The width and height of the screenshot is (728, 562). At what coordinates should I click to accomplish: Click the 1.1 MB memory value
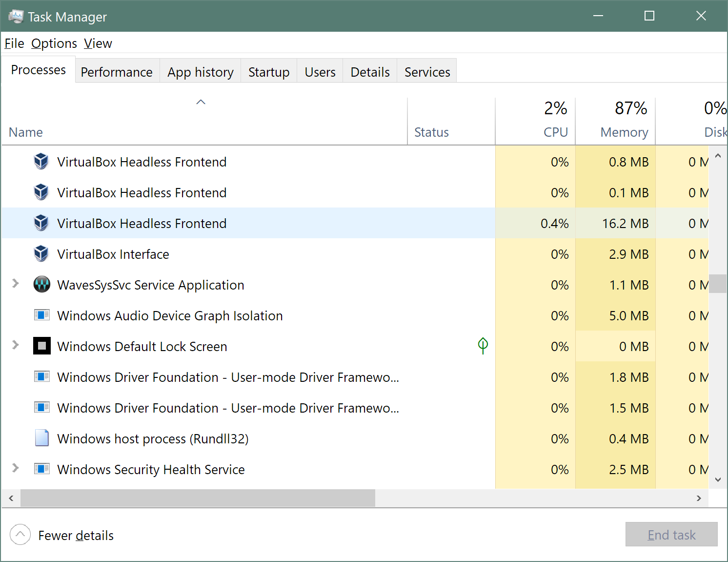click(x=629, y=285)
